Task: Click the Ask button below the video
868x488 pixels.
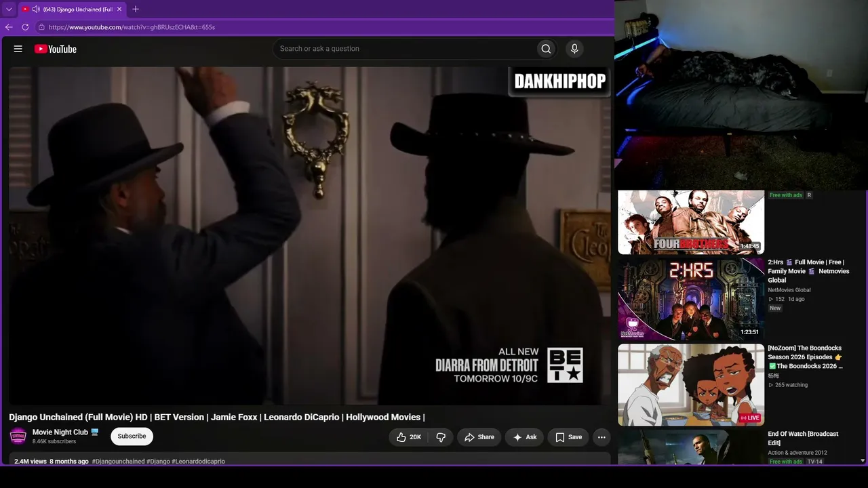Action: click(x=524, y=437)
